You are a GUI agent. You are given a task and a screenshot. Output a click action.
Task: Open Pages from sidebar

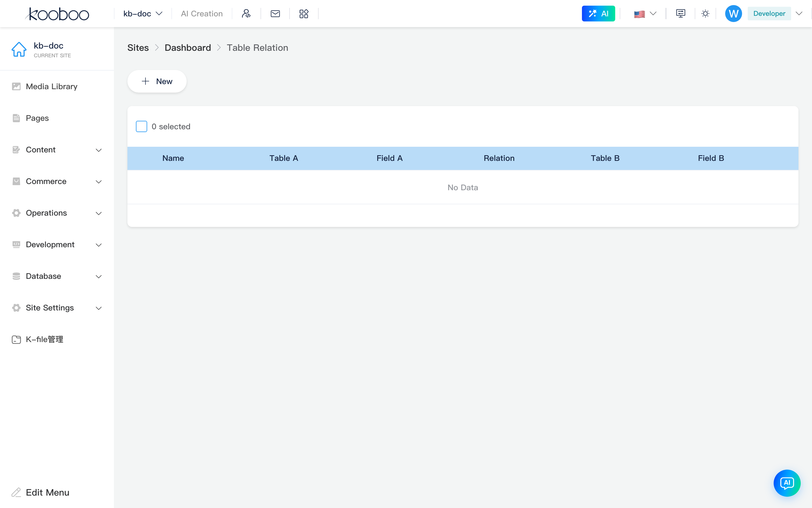click(57, 118)
